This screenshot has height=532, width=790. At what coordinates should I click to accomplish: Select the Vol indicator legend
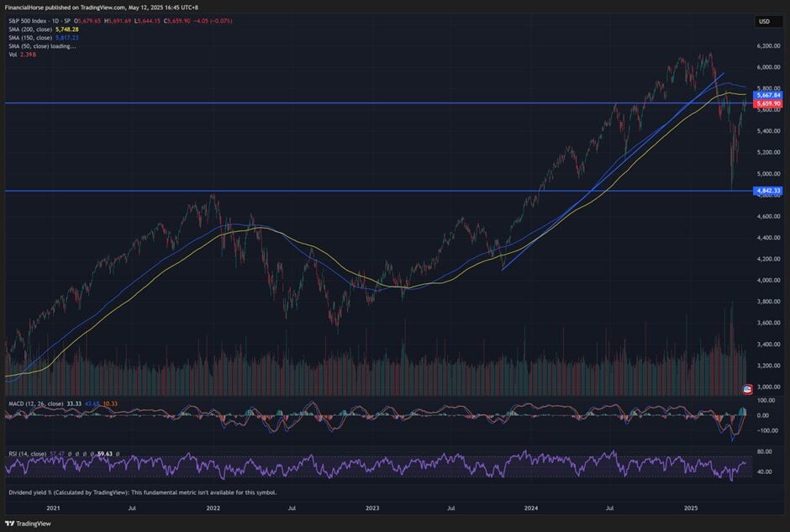tap(13, 54)
